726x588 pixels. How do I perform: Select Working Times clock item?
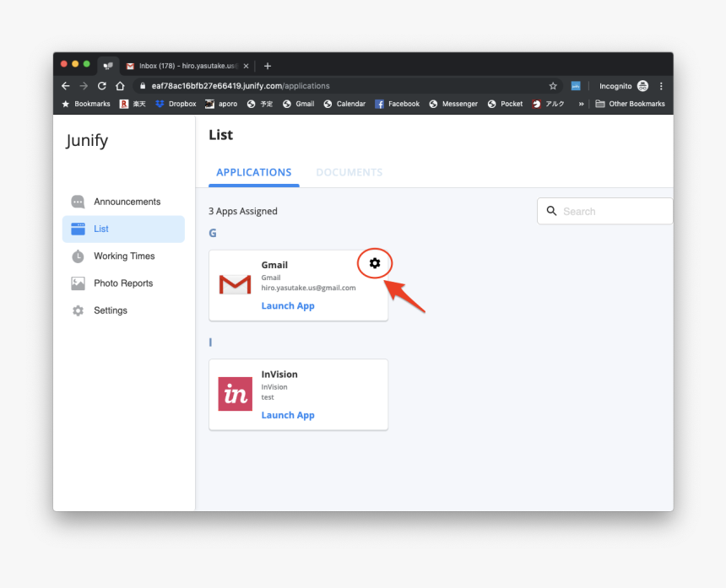(124, 256)
